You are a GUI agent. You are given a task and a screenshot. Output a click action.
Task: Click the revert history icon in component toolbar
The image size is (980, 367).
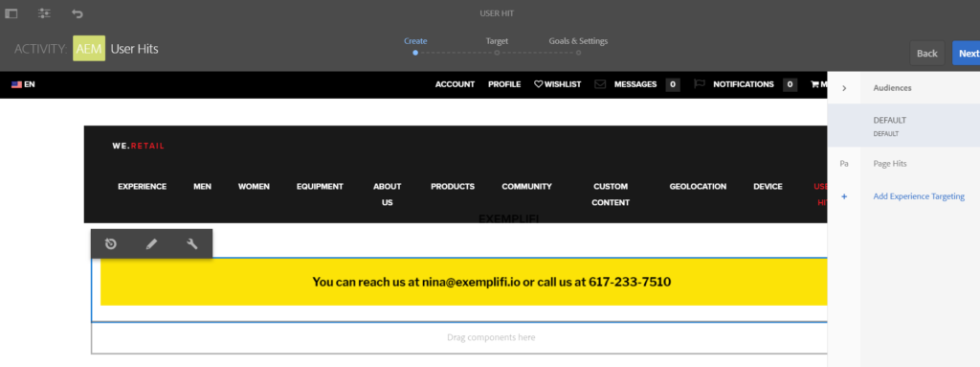[x=111, y=243]
